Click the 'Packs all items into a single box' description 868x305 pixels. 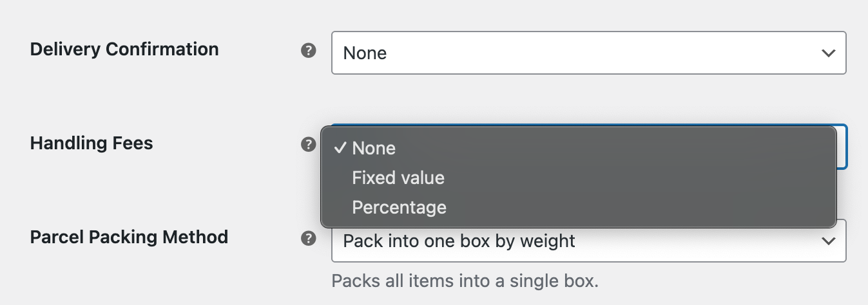tap(465, 281)
